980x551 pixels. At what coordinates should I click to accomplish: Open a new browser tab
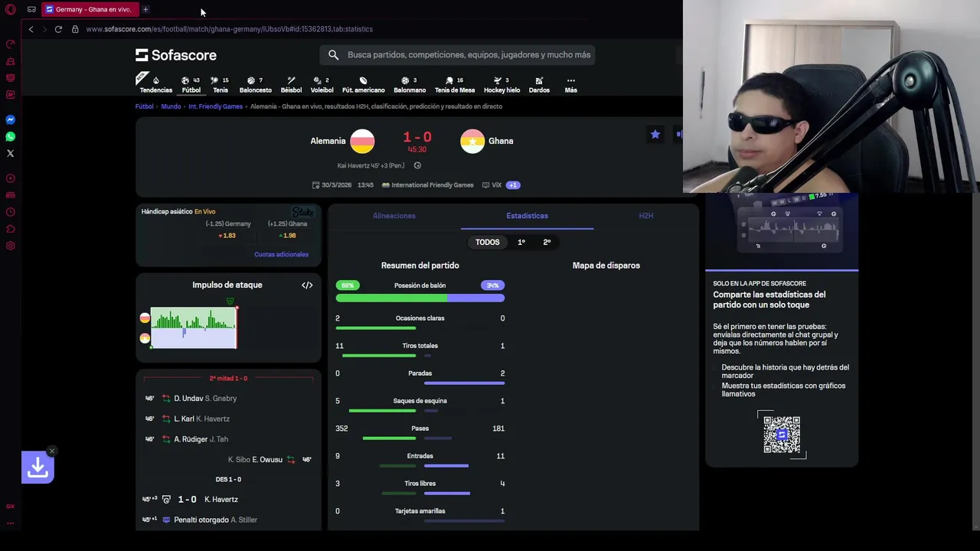click(x=145, y=9)
